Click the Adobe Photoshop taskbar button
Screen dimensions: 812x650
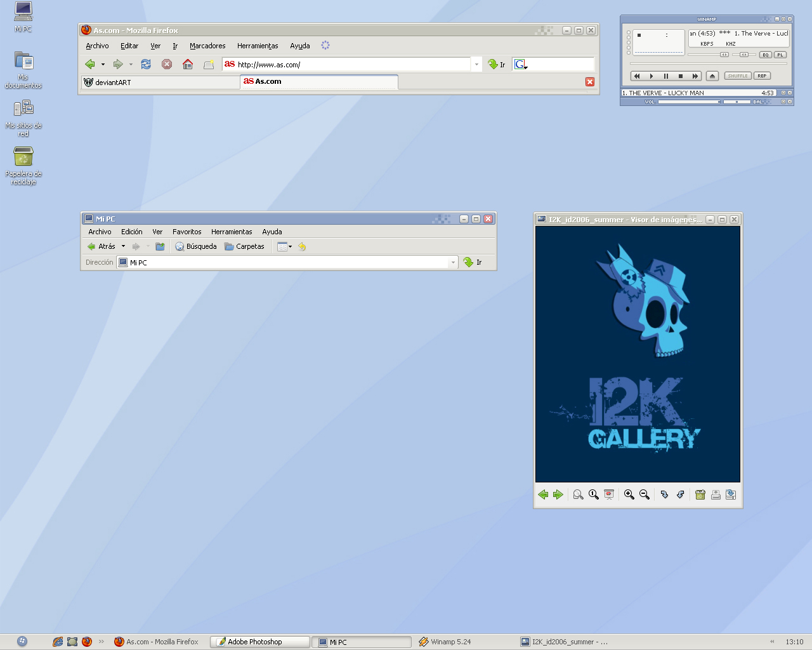coord(260,642)
